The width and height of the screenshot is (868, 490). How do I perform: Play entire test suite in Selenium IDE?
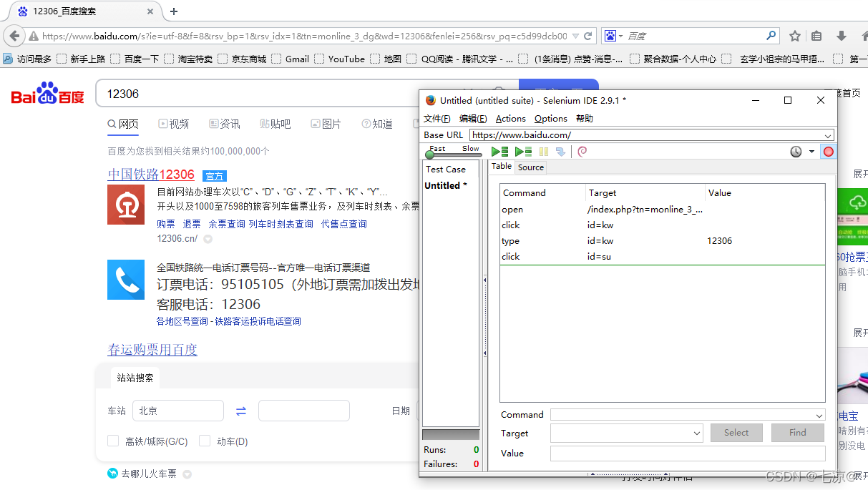tap(499, 152)
